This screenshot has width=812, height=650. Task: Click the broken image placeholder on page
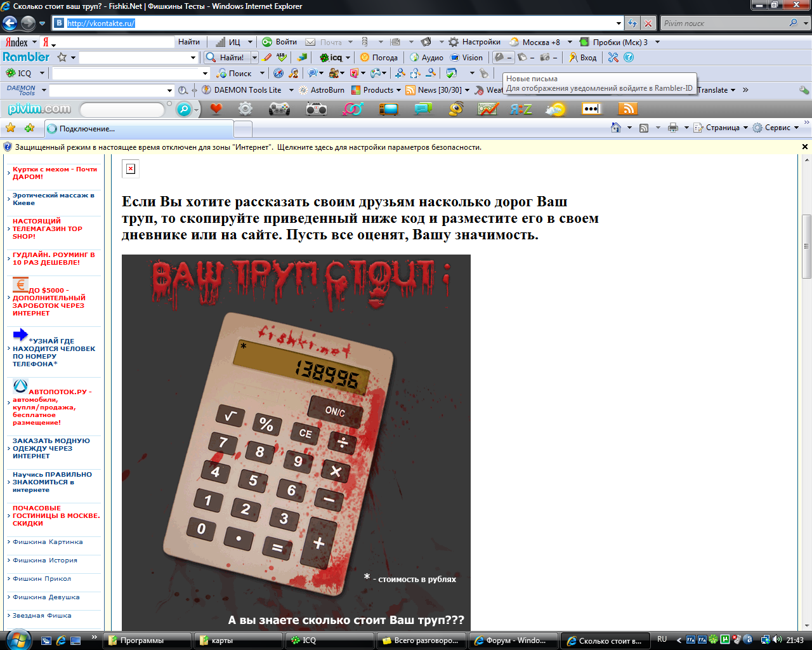point(130,169)
